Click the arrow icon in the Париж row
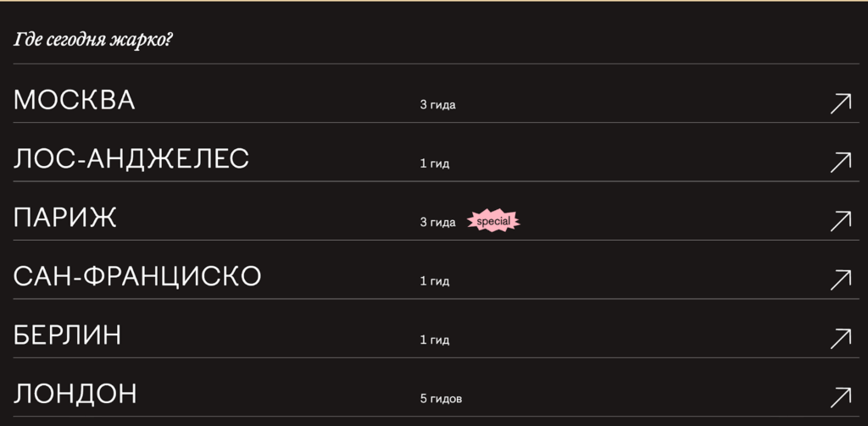 pos(840,221)
